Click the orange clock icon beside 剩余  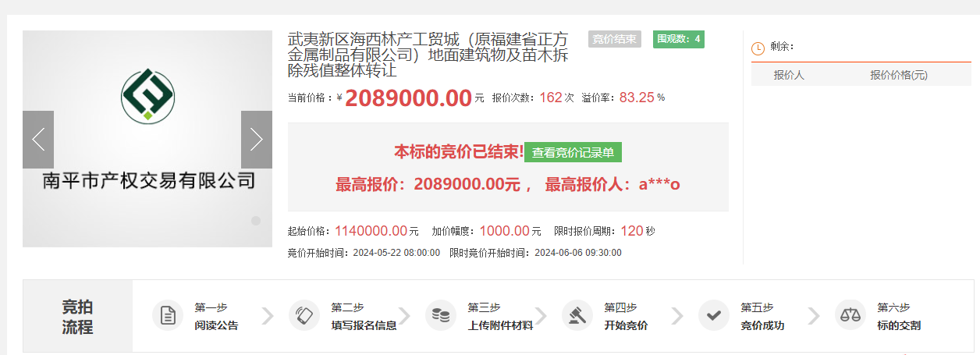[x=758, y=48]
